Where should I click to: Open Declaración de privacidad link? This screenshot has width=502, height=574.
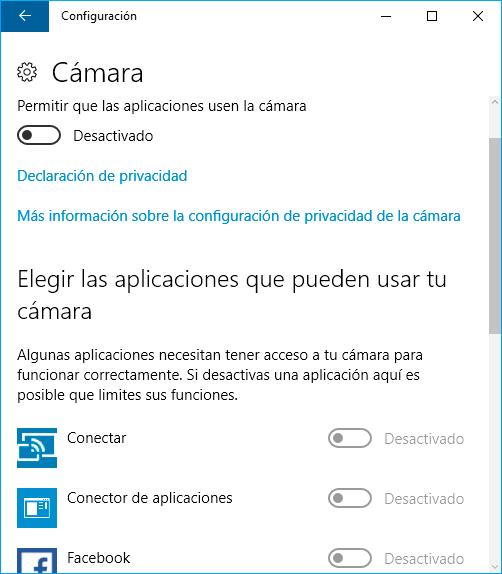[102, 176]
